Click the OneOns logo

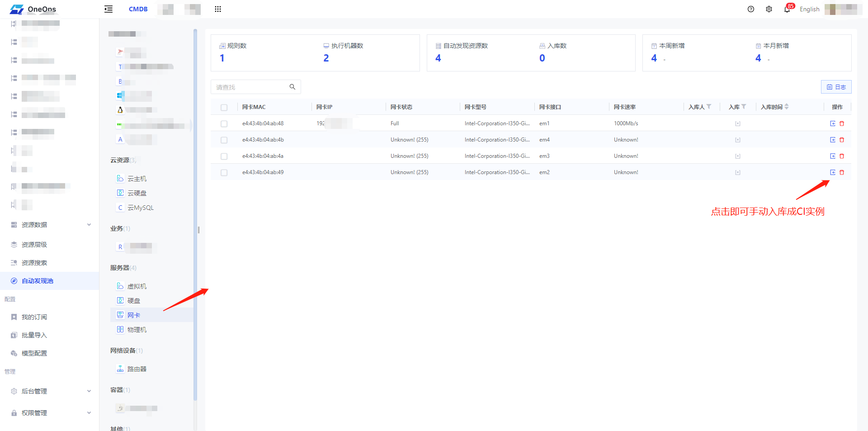(x=33, y=9)
